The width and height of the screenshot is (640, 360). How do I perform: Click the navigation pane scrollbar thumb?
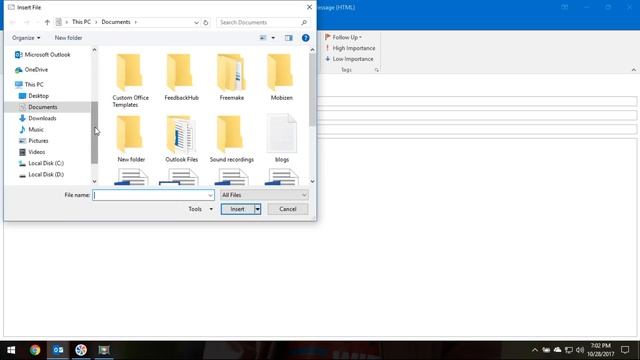point(94,133)
